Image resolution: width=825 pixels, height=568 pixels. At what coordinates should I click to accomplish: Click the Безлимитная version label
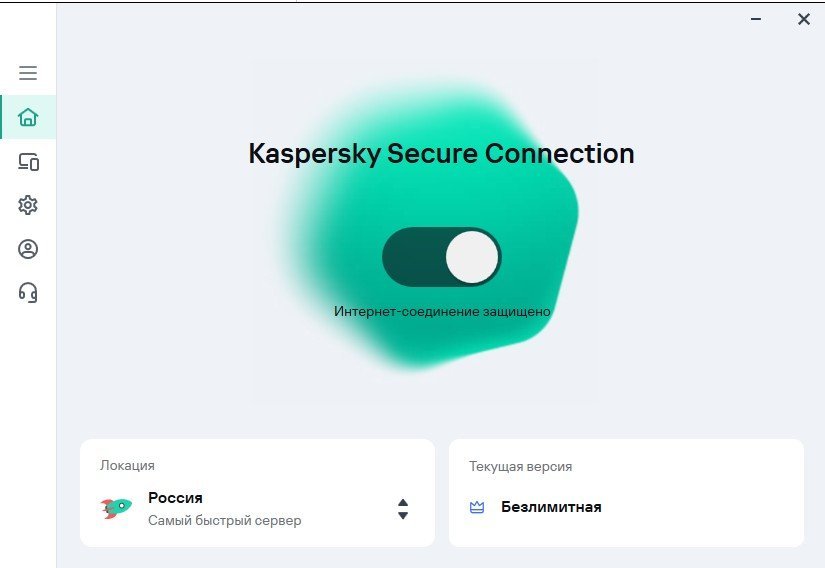point(551,507)
